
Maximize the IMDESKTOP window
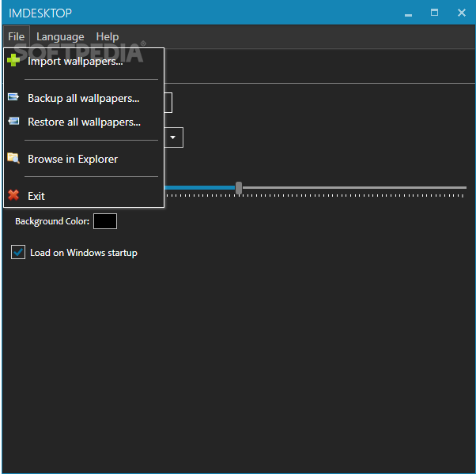[434, 13]
